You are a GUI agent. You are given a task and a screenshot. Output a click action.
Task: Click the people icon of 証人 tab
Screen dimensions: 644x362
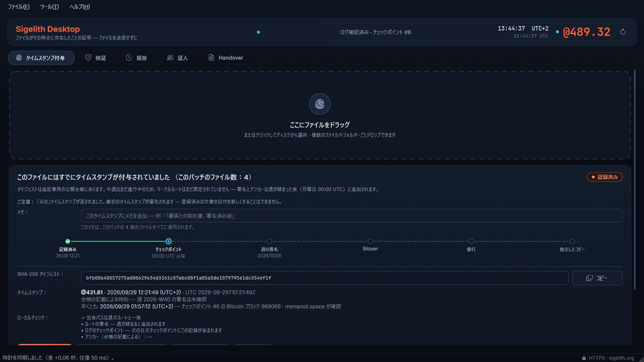tap(170, 58)
